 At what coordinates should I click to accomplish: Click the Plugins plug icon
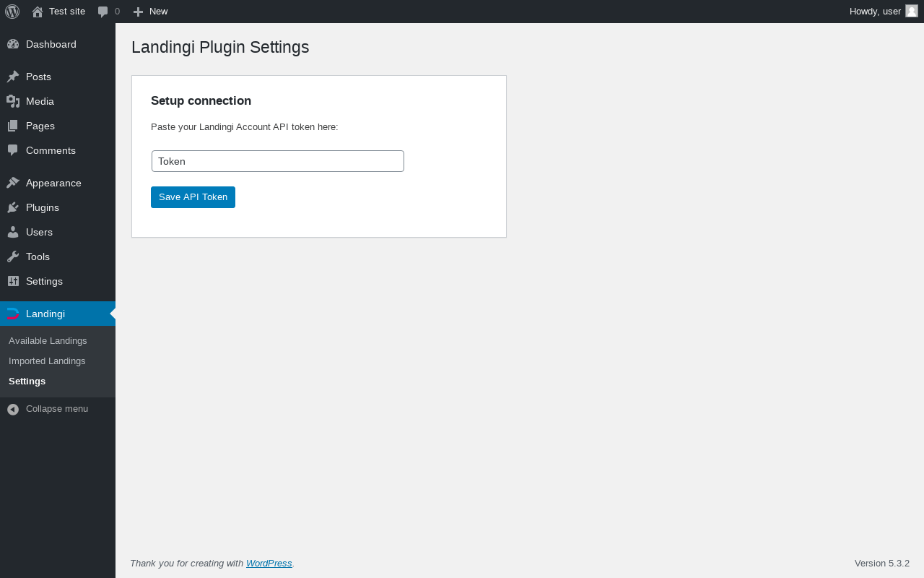[13, 207]
